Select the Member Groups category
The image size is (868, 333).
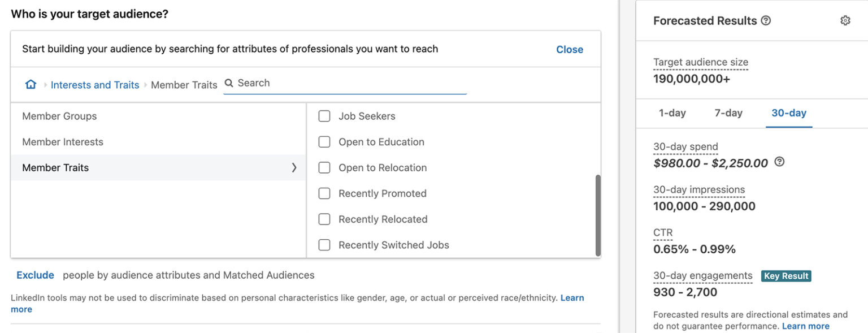click(x=59, y=116)
